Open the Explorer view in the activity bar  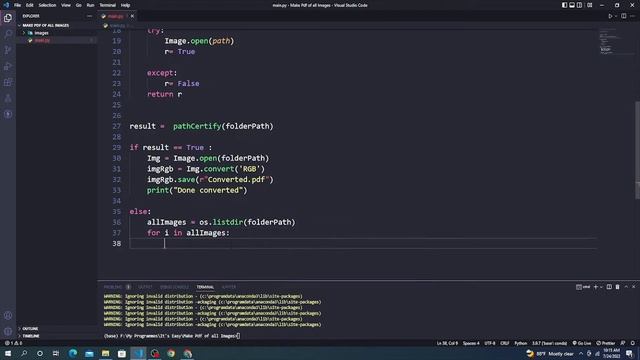pos(8,18)
